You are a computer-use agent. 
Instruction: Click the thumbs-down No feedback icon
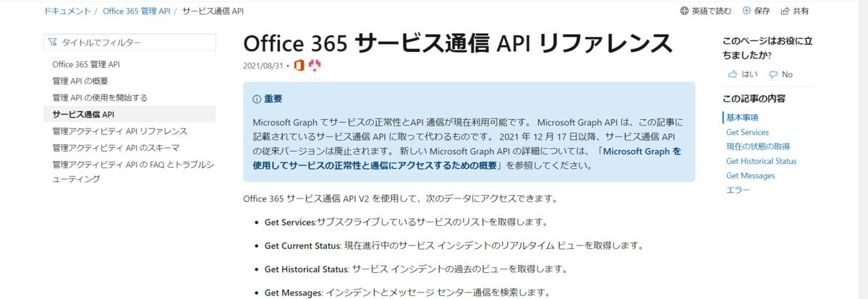click(773, 74)
